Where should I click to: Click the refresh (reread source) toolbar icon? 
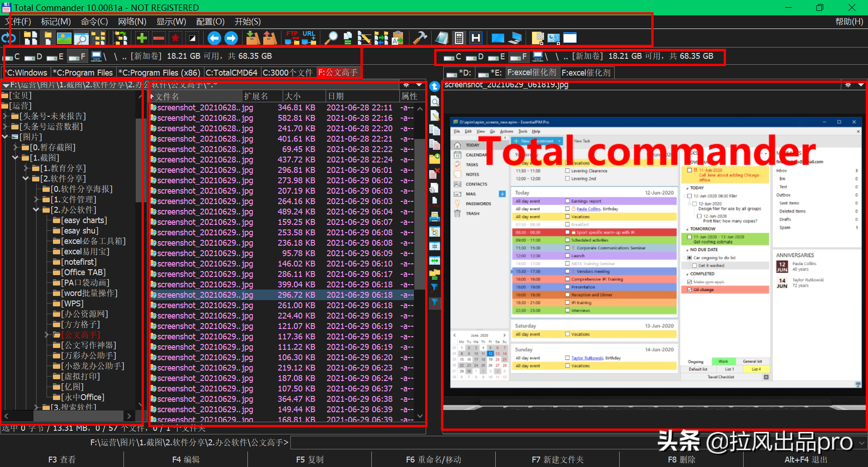[x=8, y=38]
